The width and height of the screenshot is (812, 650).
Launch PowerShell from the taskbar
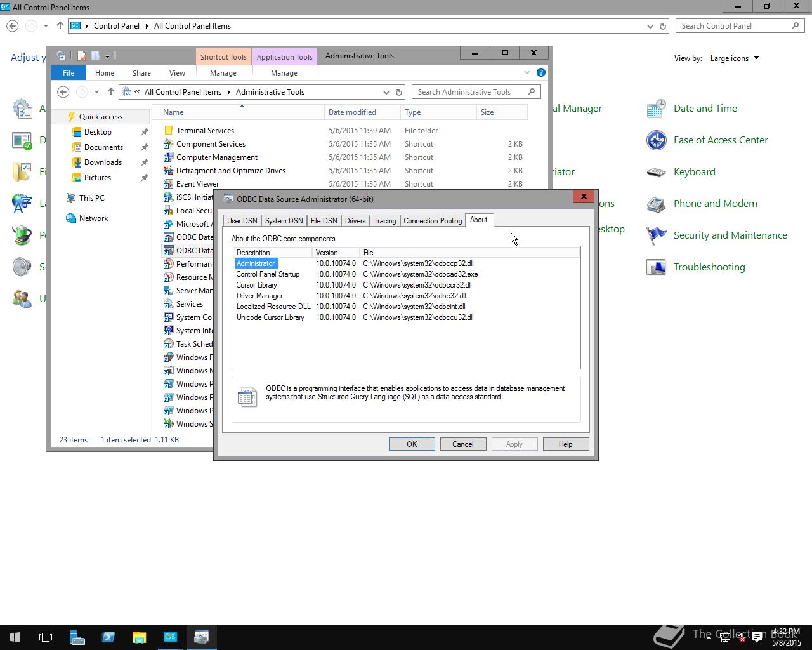click(108, 637)
